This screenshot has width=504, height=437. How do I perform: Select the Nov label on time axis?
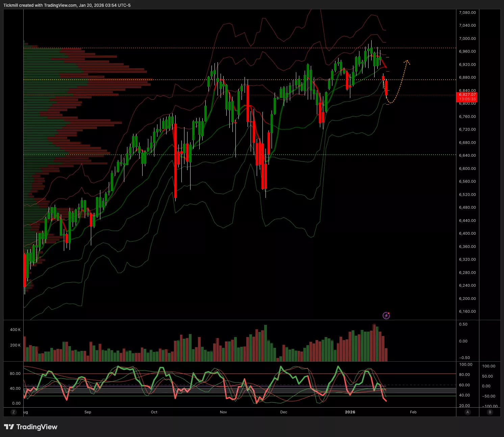point(223,412)
